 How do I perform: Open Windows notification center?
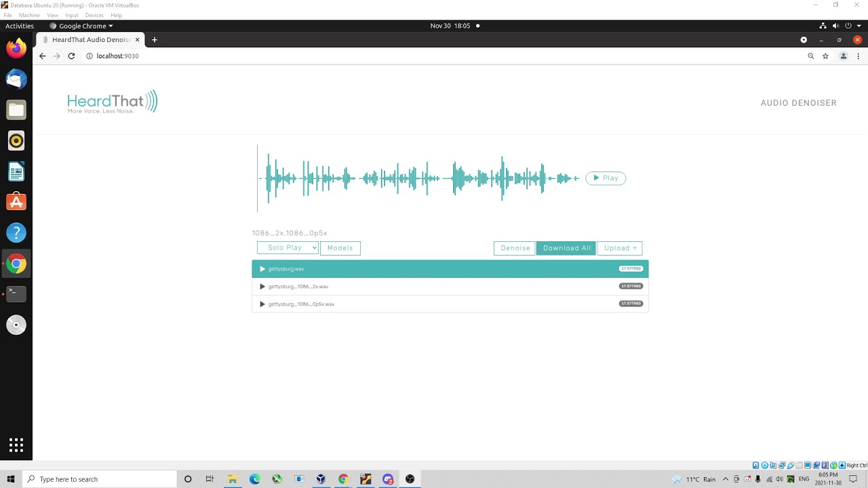coord(853,479)
